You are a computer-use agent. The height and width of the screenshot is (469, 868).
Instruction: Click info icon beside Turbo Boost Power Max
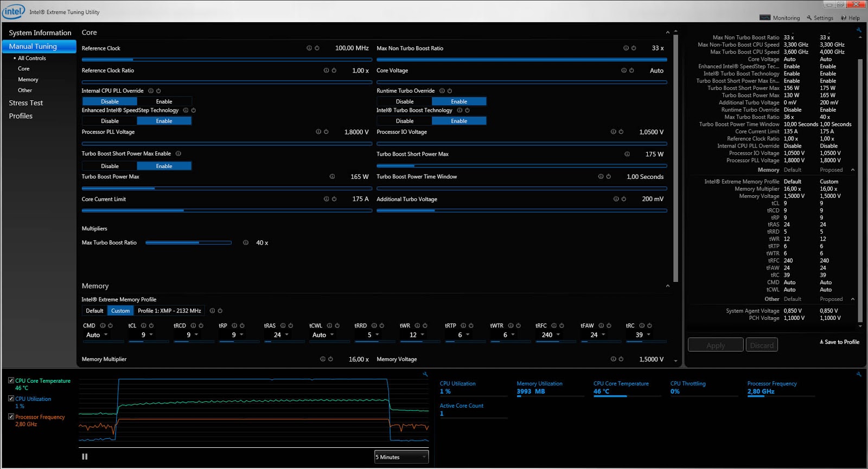click(332, 177)
